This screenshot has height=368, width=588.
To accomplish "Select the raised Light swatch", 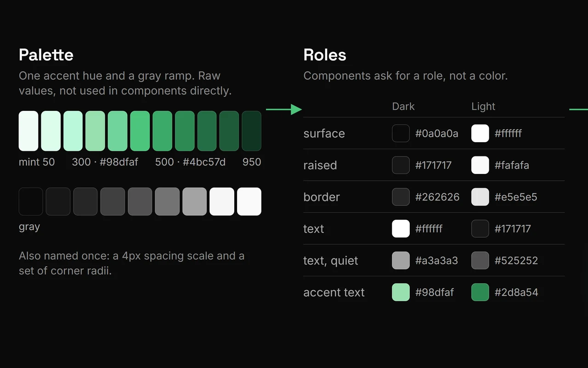I will (480, 165).
